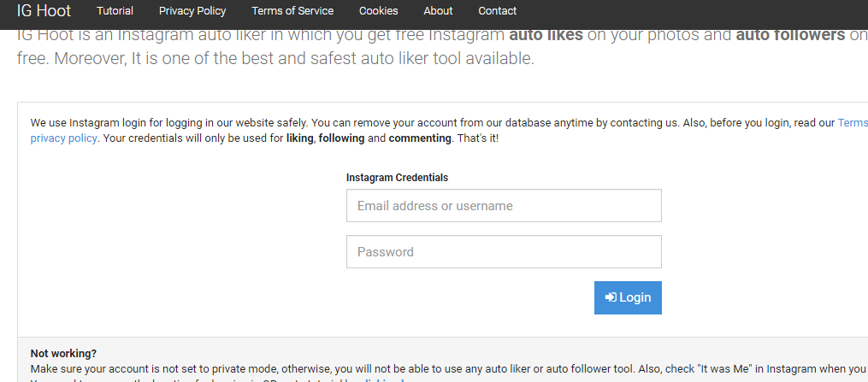The image size is (868, 382).
Task: Click the 'Instagram Credentials' label
Action: 397,178
